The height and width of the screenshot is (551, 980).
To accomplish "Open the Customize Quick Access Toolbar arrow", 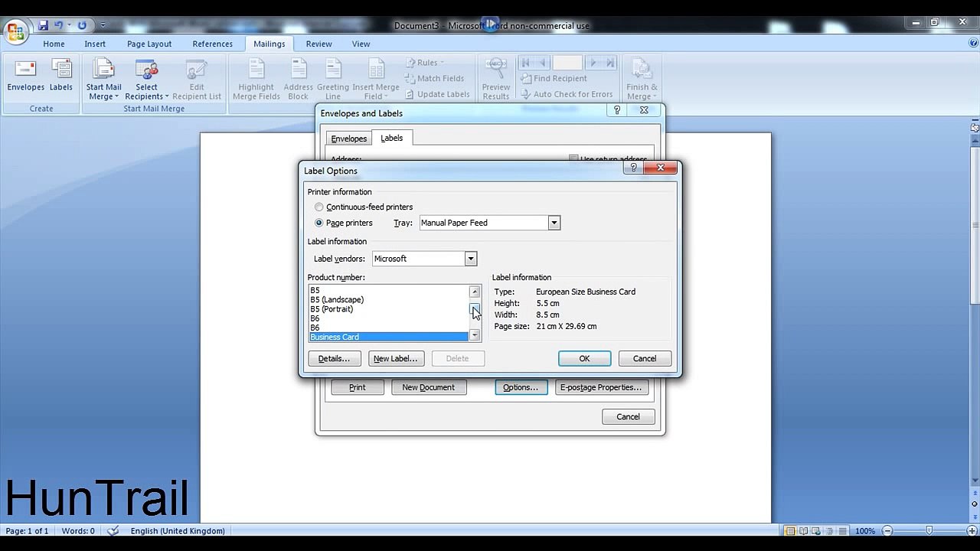I will pyautogui.click(x=103, y=25).
